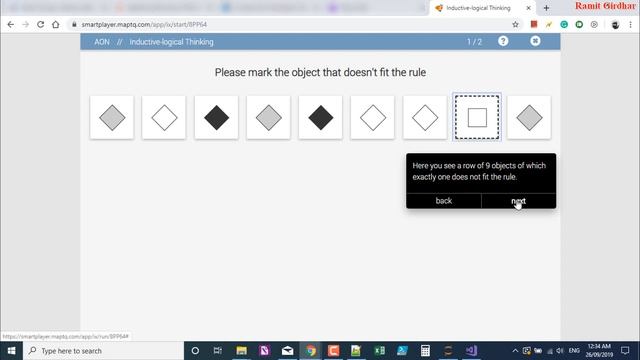Screen dimensions: 640x360
Task: Select the fifth black diamond object
Action: (320, 118)
